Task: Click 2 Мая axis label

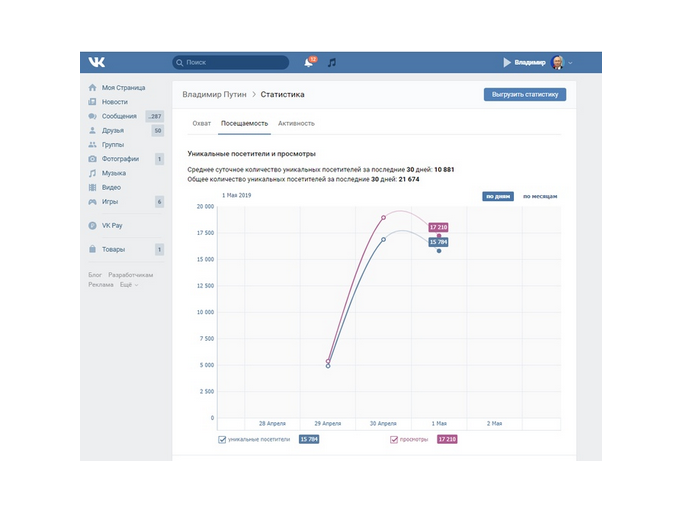Action: pyautogui.click(x=494, y=423)
